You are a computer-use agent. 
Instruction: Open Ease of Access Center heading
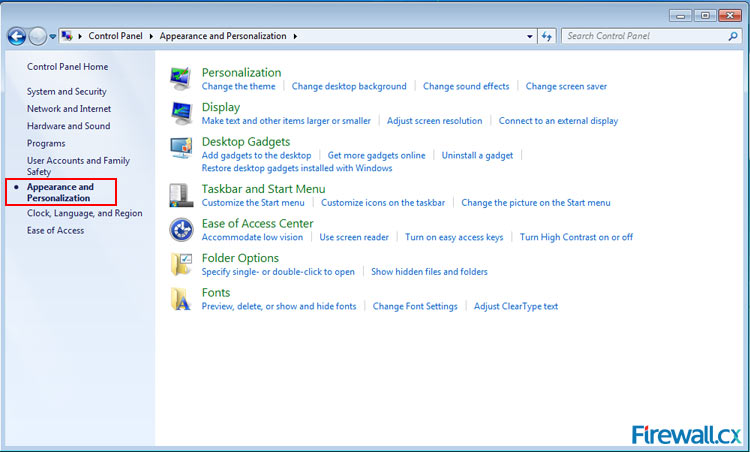[x=257, y=223]
